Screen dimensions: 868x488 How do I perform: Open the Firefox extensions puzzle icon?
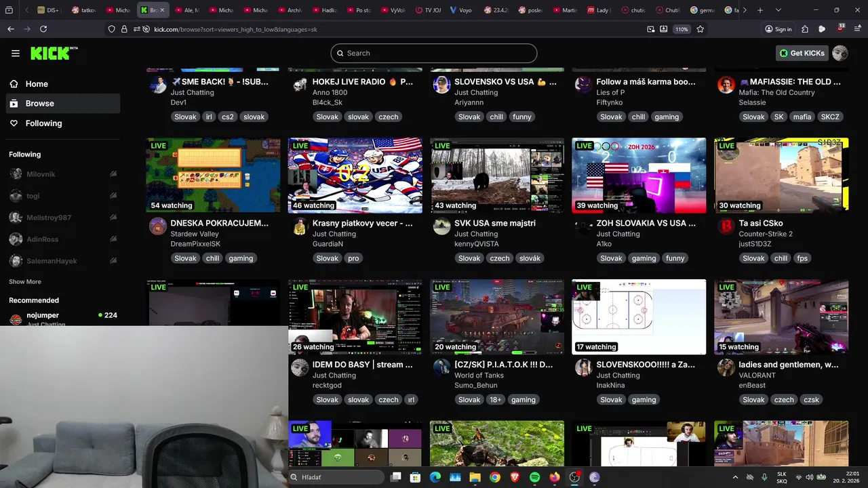[x=805, y=29]
